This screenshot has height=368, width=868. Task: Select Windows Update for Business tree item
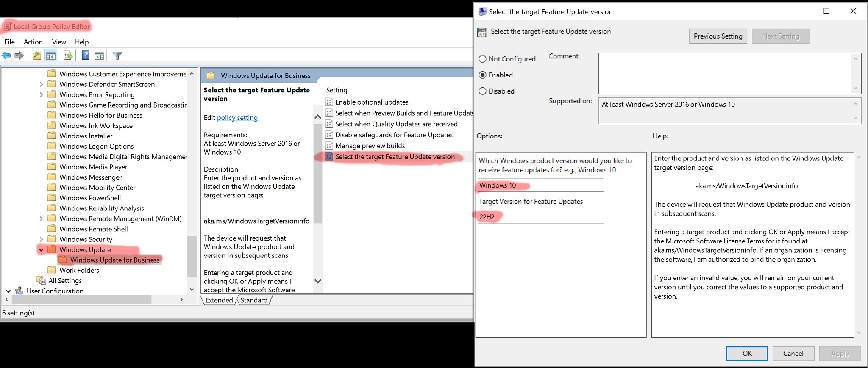(115, 260)
